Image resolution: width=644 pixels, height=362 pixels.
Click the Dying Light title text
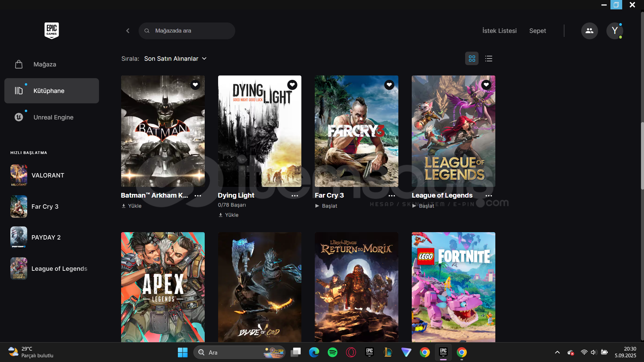(x=236, y=196)
